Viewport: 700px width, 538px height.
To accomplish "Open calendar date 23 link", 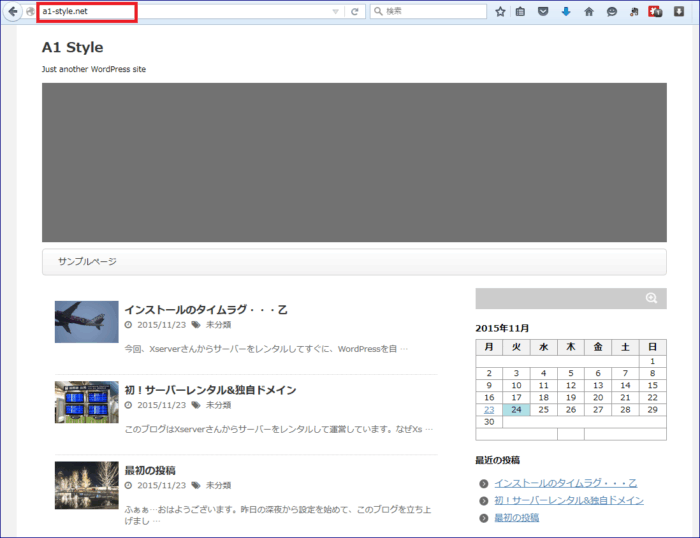I will 489,410.
